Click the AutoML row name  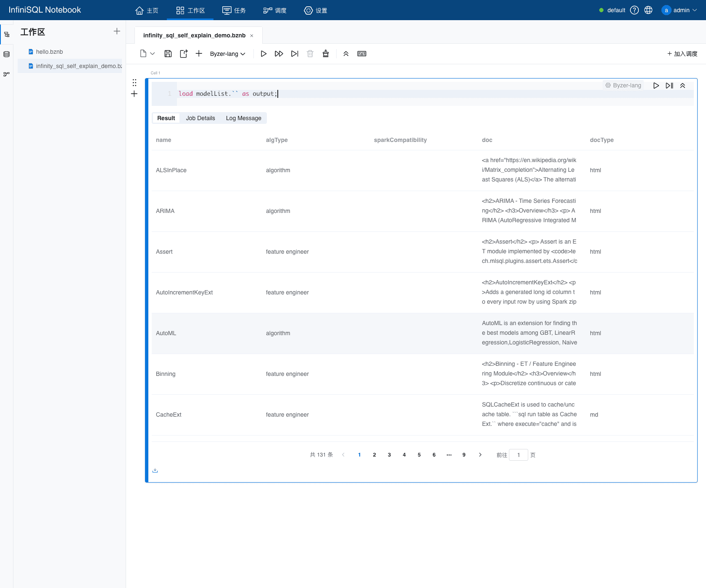point(166,333)
